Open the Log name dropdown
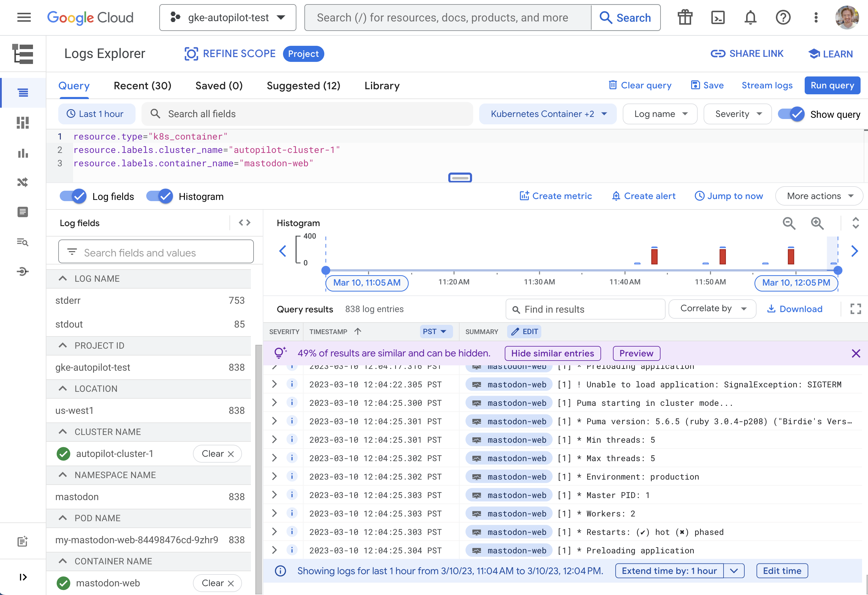Screen dimensions: 868x595 click(660, 114)
